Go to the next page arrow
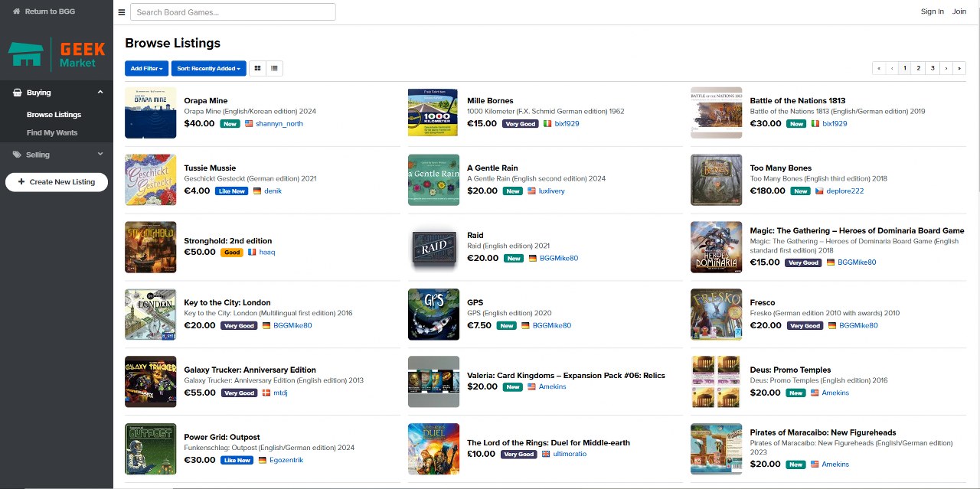The height and width of the screenshot is (489, 980). [946, 68]
